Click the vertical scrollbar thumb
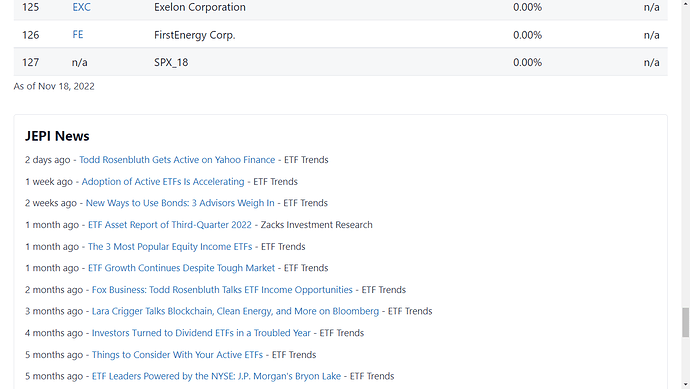 [x=686, y=323]
